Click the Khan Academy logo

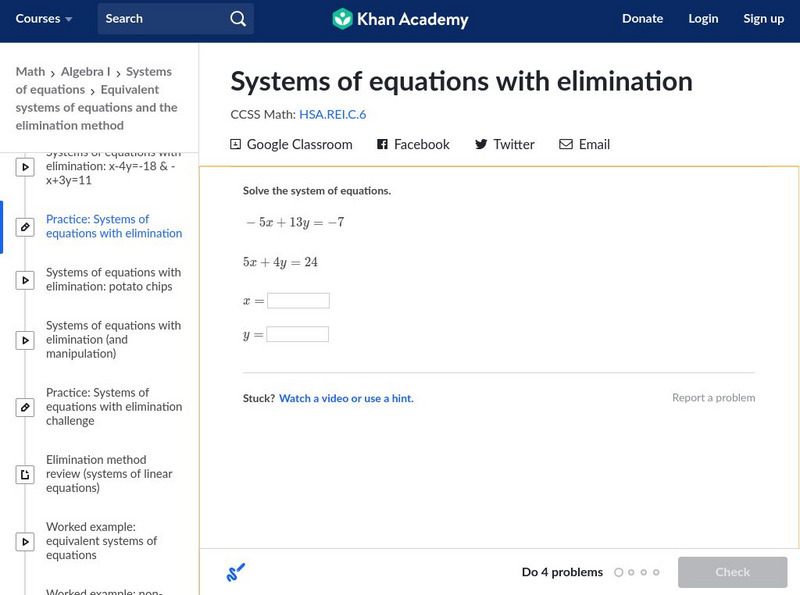[400, 19]
